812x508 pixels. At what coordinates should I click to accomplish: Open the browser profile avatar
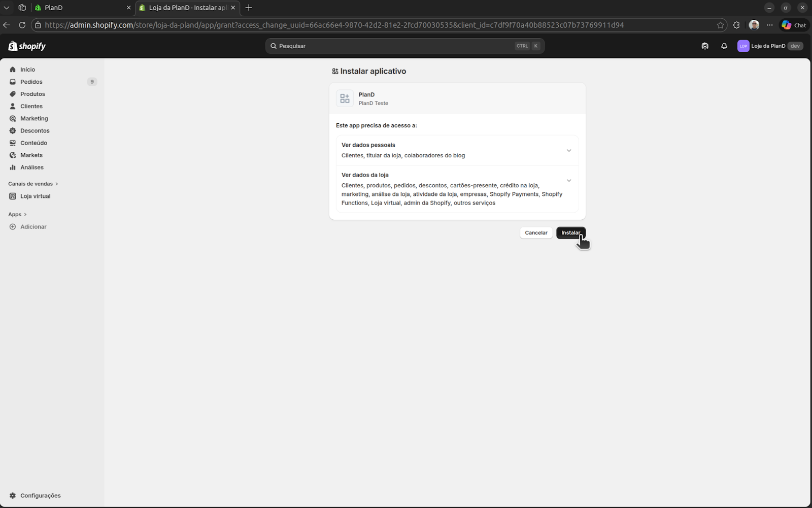coord(754,25)
